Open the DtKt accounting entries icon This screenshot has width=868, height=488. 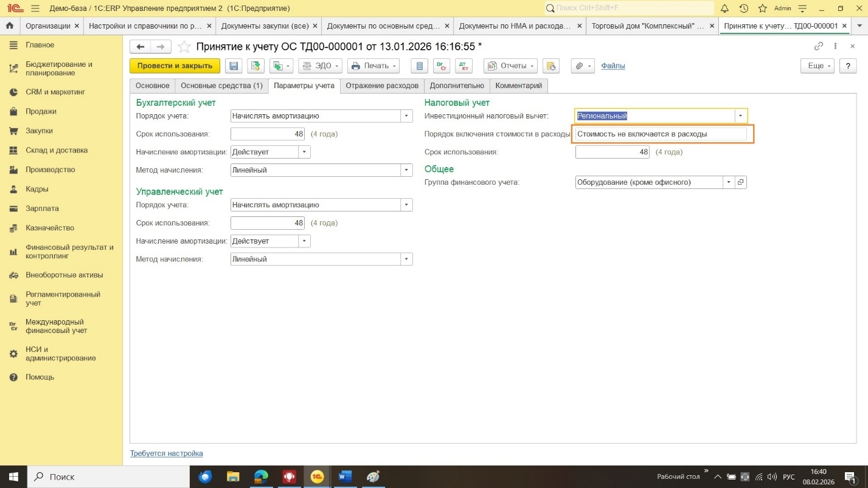464,66
